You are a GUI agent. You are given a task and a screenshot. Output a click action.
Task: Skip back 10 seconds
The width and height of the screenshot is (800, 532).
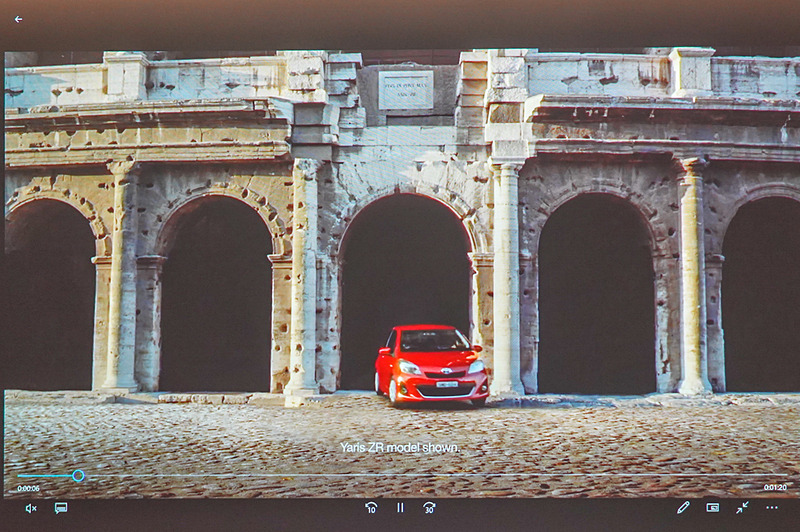coord(371,508)
